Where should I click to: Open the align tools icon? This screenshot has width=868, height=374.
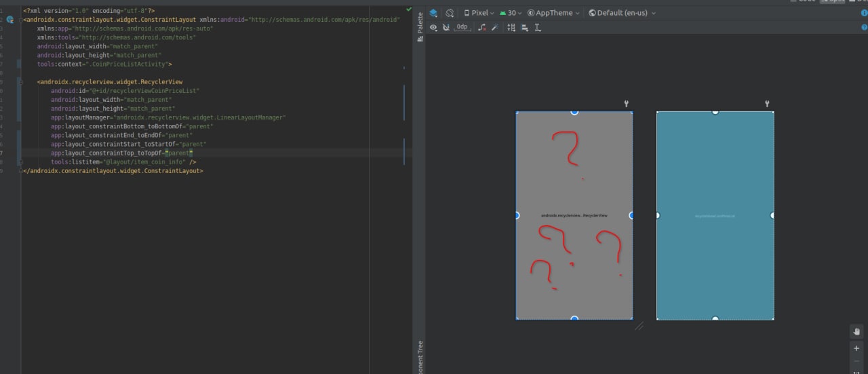click(x=525, y=27)
